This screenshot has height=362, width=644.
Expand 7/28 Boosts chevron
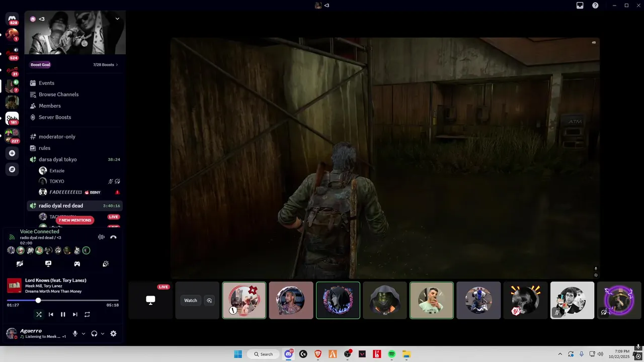[x=117, y=65]
